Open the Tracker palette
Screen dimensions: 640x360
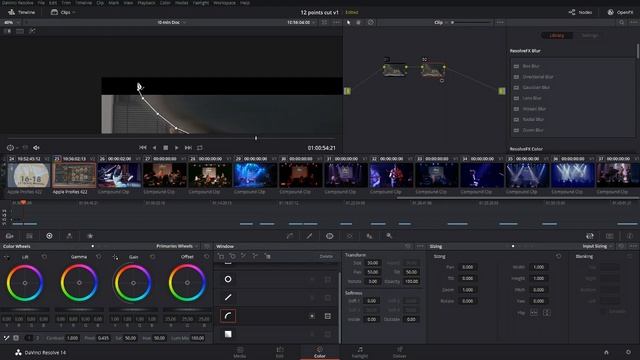pyautogui.click(x=349, y=236)
